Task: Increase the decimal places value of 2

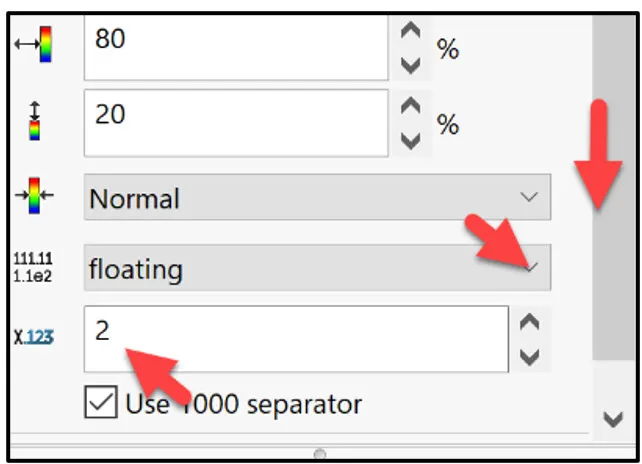Action: point(529,322)
